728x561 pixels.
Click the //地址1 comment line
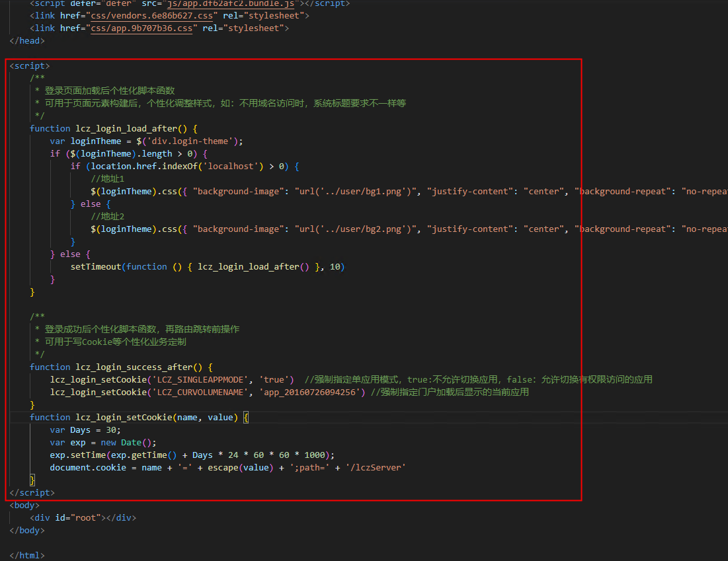pyautogui.click(x=108, y=178)
